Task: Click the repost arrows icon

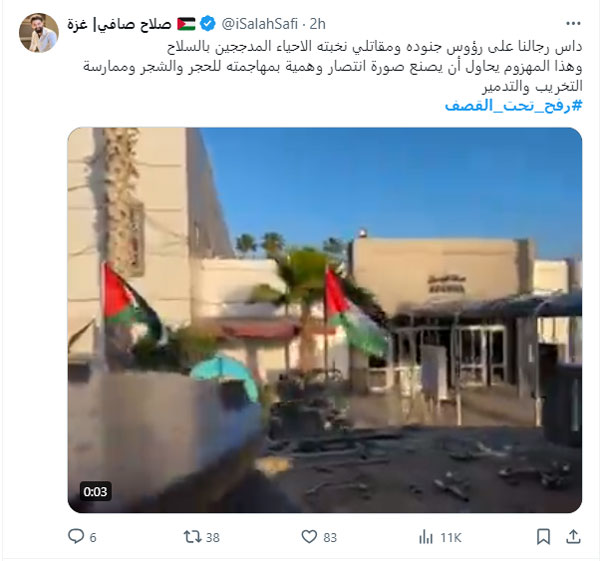Action: coord(192,537)
